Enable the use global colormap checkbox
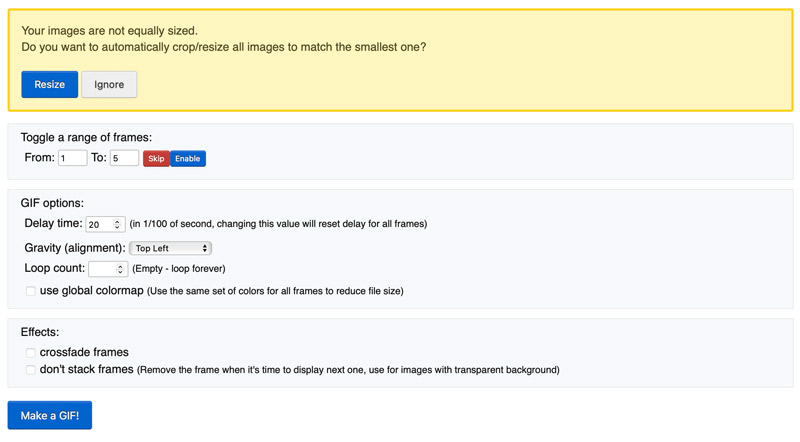This screenshot has width=800, height=442. click(31, 291)
